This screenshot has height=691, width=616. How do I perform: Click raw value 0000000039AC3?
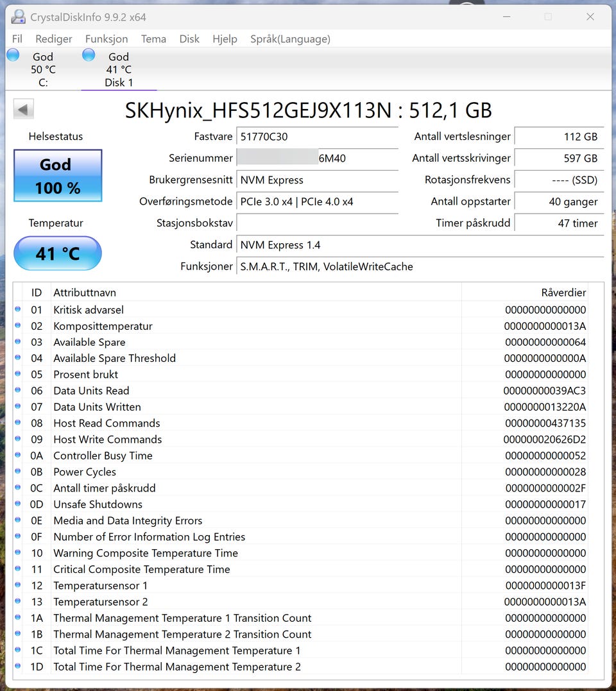(545, 391)
